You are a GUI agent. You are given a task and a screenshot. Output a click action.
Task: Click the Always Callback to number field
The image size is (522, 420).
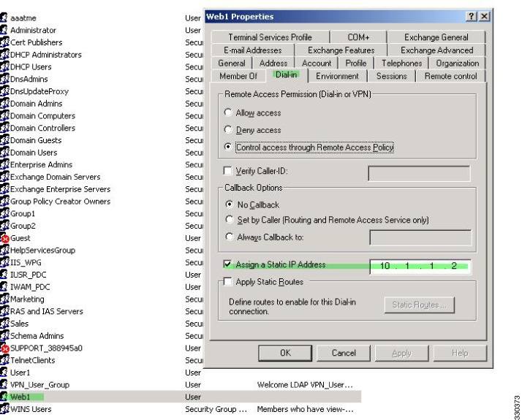tap(420, 237)
